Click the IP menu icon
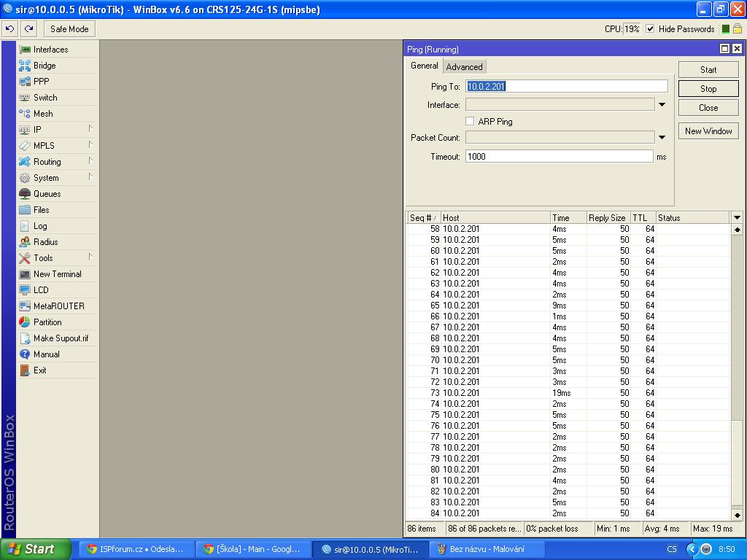Image resolution: width=747 pixels, height=560 pixels. (x=25, y=130)
